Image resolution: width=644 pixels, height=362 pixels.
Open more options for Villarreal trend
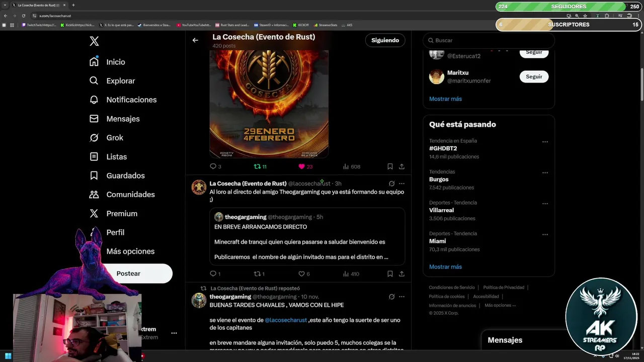tap(545, 204)
